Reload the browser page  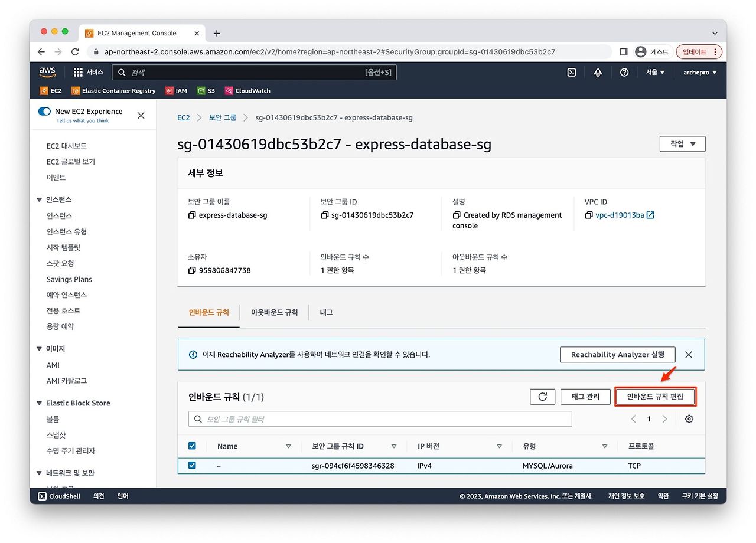75,52
